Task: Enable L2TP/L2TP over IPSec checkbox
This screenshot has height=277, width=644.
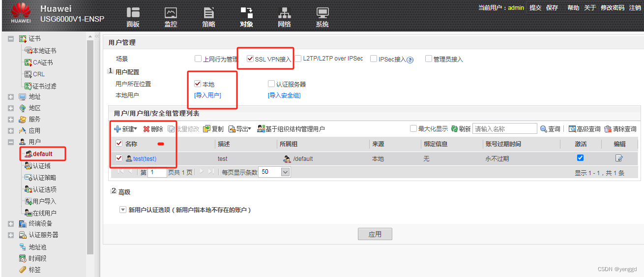Action: [x=298, y=59]
